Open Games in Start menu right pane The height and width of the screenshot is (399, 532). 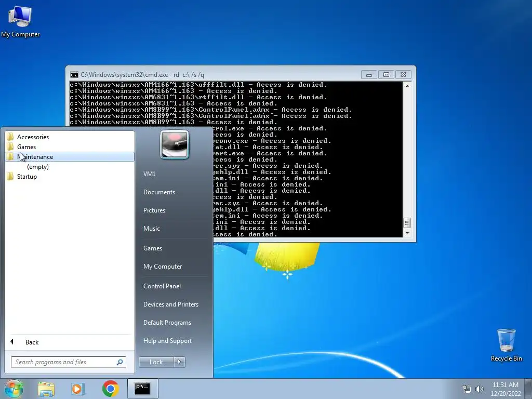[153, 248]
